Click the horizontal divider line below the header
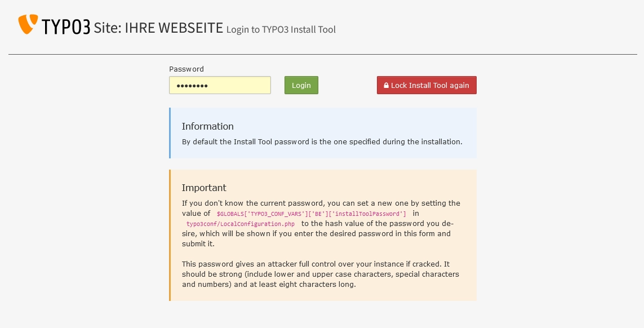The width and height of the screenshot is (644, 328). point(322,54)
